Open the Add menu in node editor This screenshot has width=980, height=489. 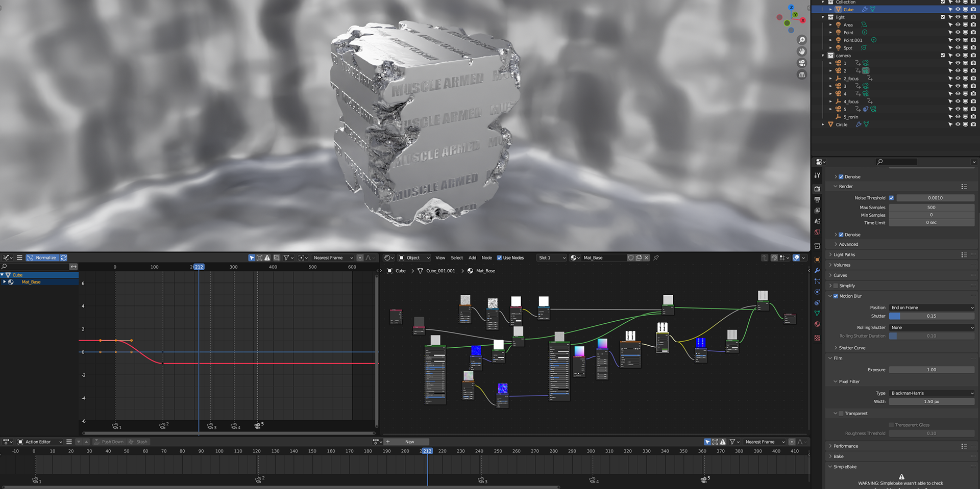[x=472, y=258]
